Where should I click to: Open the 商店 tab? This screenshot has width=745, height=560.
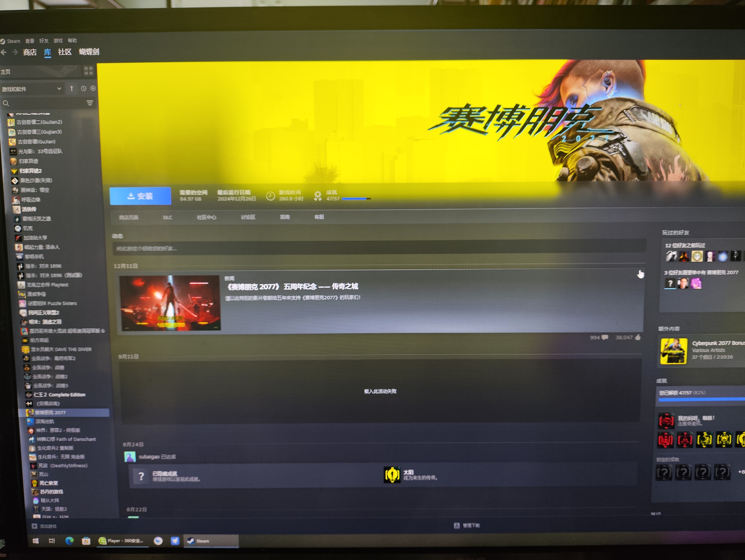click(x=30, y=52)
